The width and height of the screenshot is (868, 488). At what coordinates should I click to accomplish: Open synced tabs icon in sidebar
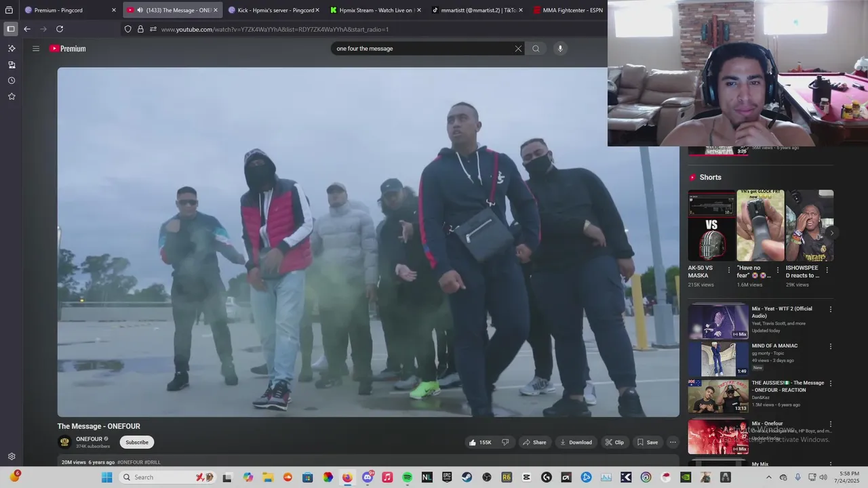point(12,65)
